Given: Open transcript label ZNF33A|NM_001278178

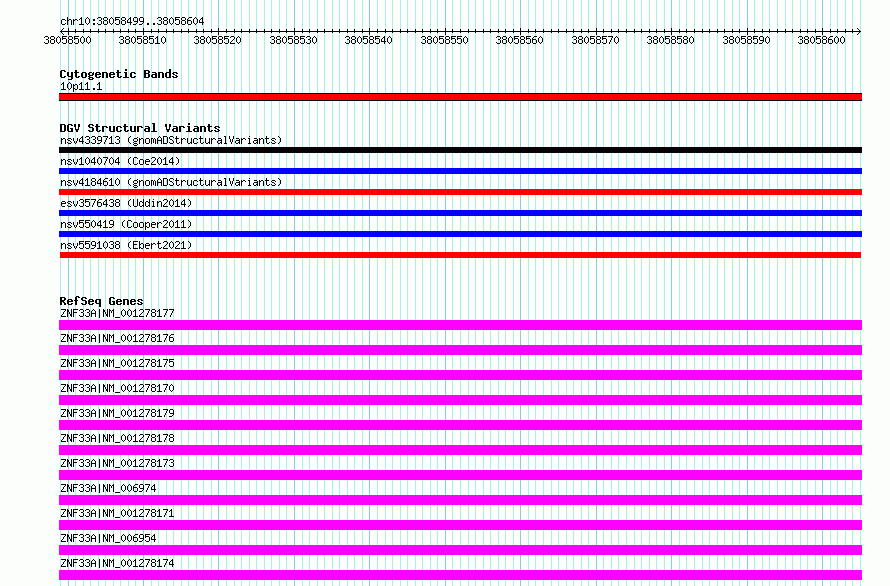Looking at the screenshot, I should click(x=117, y=438).
